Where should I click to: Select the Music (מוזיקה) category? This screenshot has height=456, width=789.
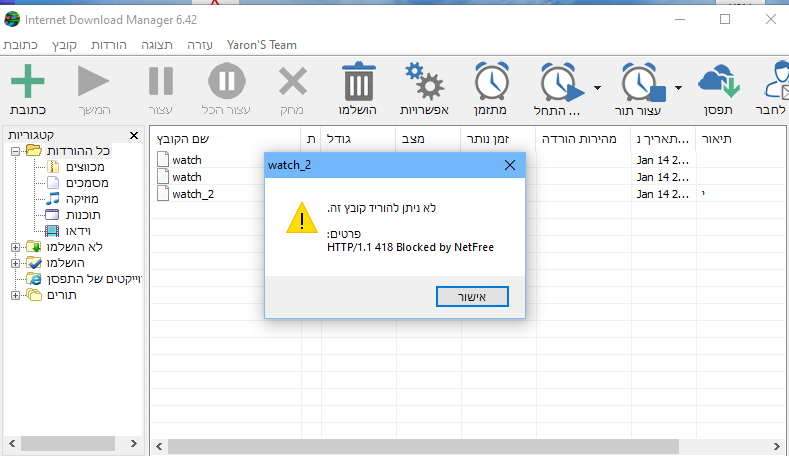(x=82, y=199)
